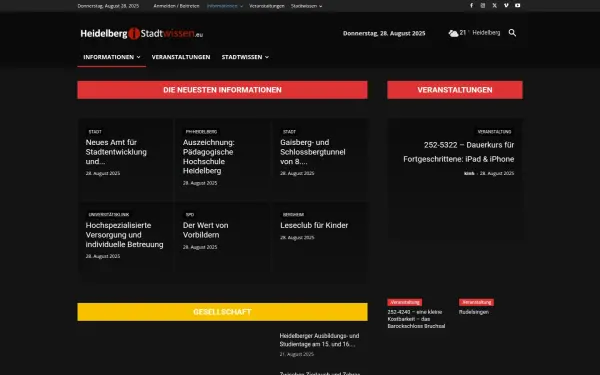Open the Instagram social icon
Image resolution: width=600 pixels, height=375 pixels.
tap(483, 6)
